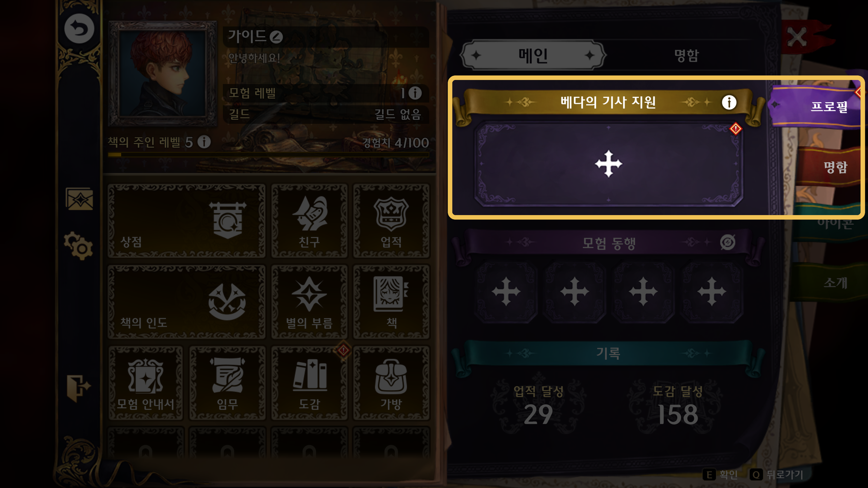Click the character portrait thumbnail
The image size is (868, 488).
(162, 73)
